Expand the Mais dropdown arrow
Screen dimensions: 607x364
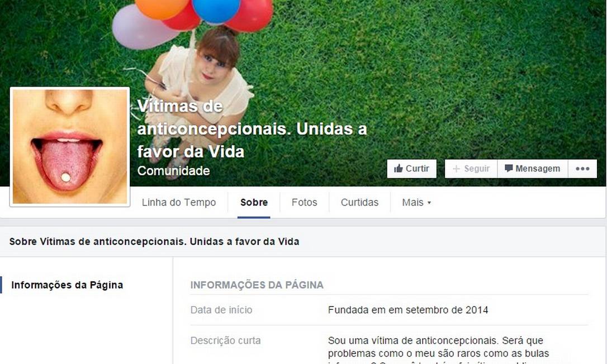429,203
